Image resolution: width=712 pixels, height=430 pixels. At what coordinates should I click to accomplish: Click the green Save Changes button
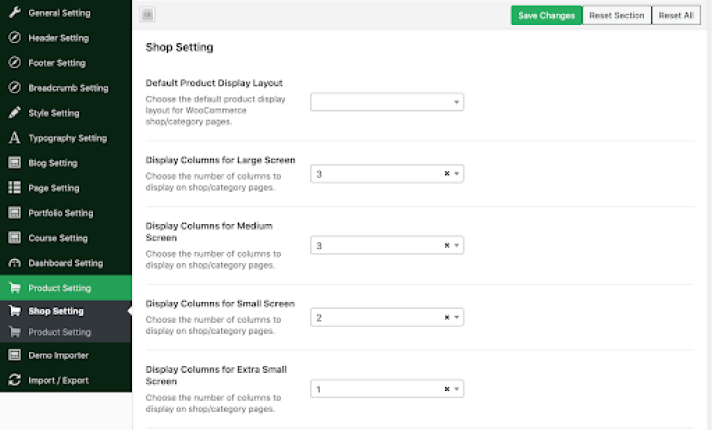tap(546, 15)
